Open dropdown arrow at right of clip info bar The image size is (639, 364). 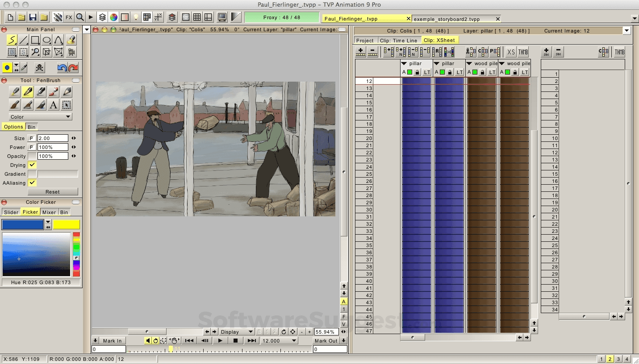626,31
